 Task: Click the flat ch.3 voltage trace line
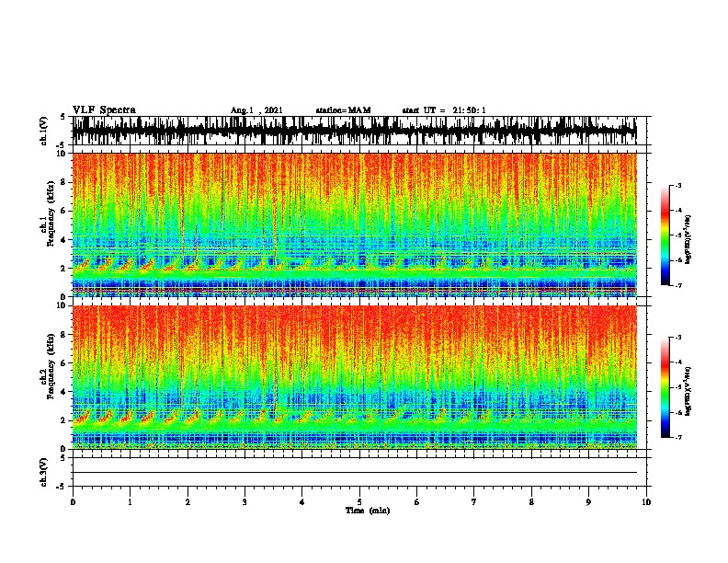(355, 473)
